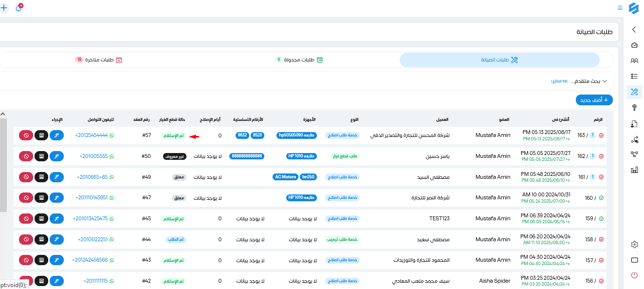Screen dimensions: 644x289
Task: Open the customers people icon in sidebar
Action: point(634,61)
